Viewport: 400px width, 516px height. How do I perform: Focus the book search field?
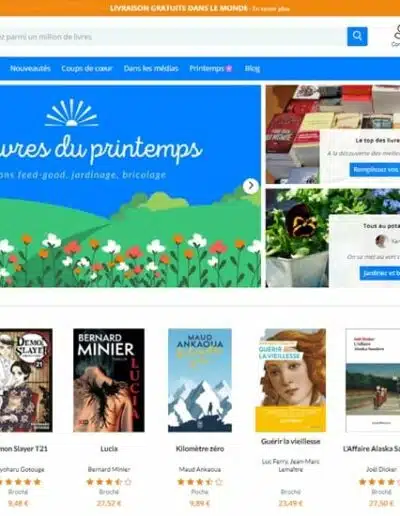(x=172, y=37)
